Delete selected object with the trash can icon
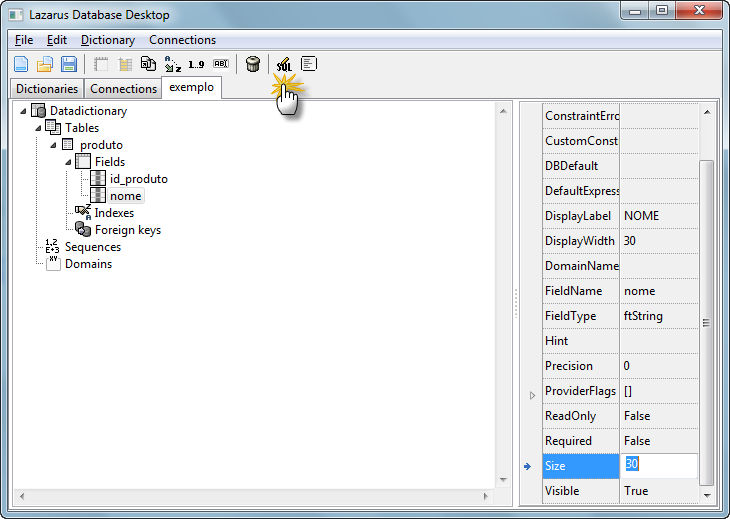Image resolution: width=730 pixels, height=519 pixels. point(253,64)
